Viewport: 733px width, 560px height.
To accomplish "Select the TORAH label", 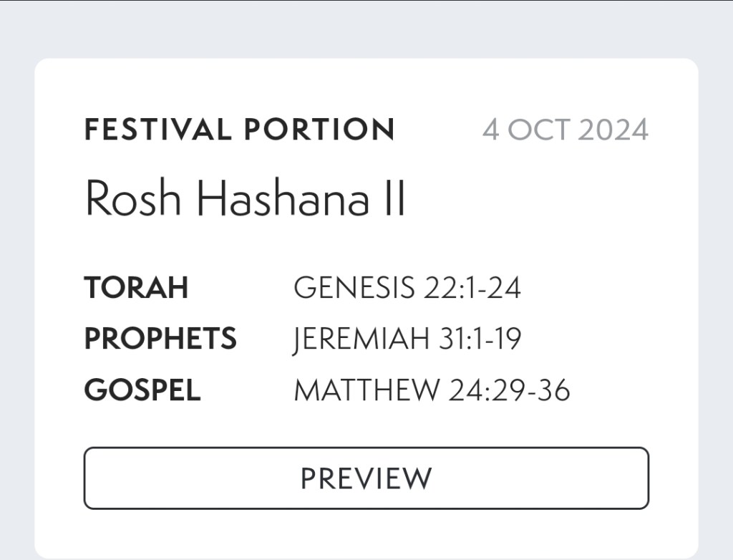I will (x=136, y=288).
